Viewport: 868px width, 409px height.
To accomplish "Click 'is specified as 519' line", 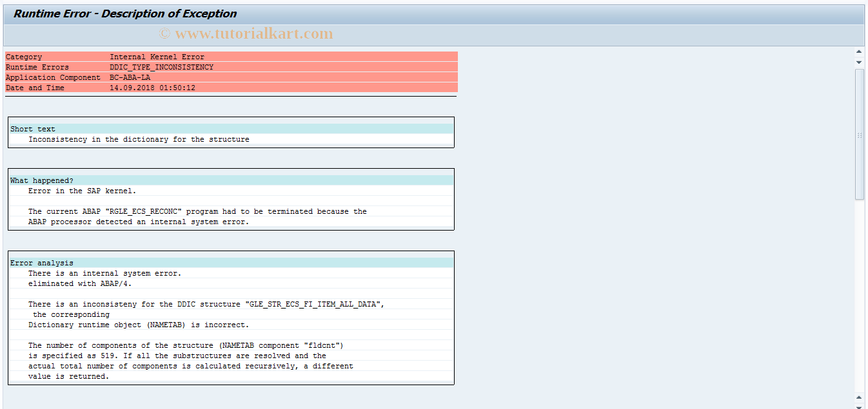I will [x=177, y=356].
